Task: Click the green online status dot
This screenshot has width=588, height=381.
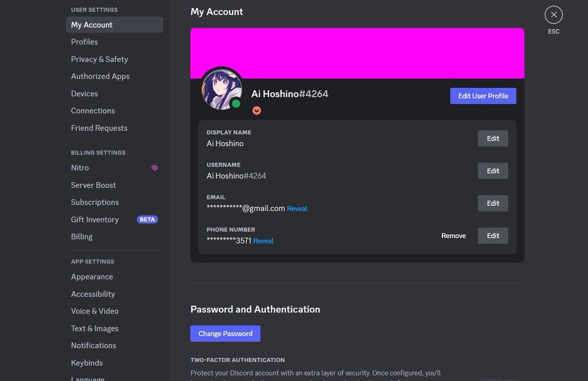Action: (236, 103)
